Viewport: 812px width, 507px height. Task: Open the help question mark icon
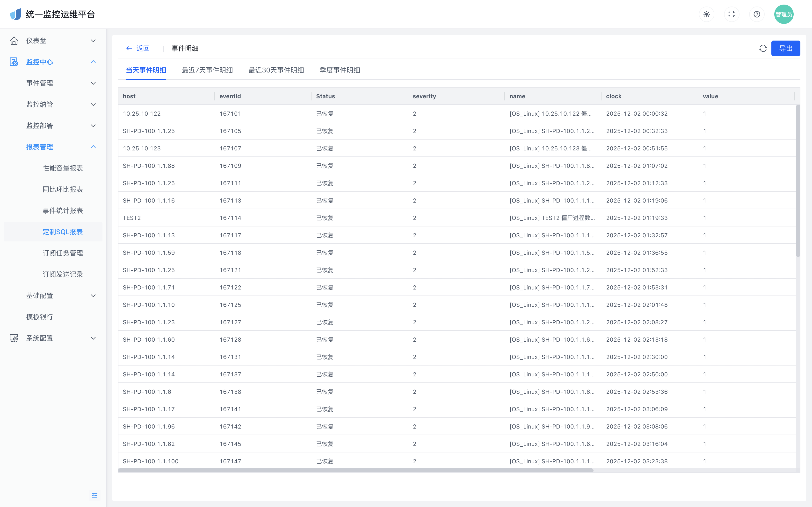pyautogui.click(x=757, y=14)
